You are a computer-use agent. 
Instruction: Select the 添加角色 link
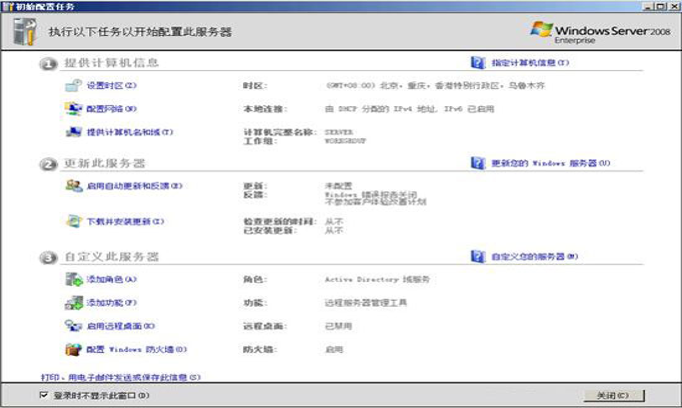109,280
